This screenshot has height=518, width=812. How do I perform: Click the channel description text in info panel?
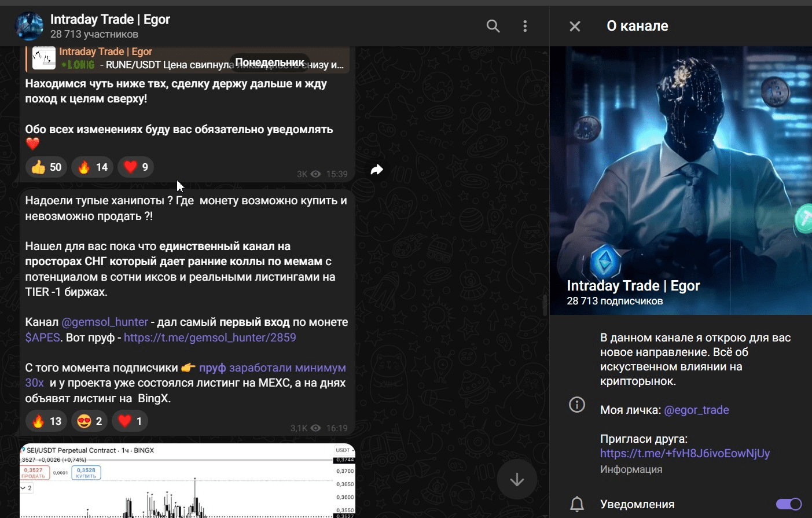(x=695, y=359)
